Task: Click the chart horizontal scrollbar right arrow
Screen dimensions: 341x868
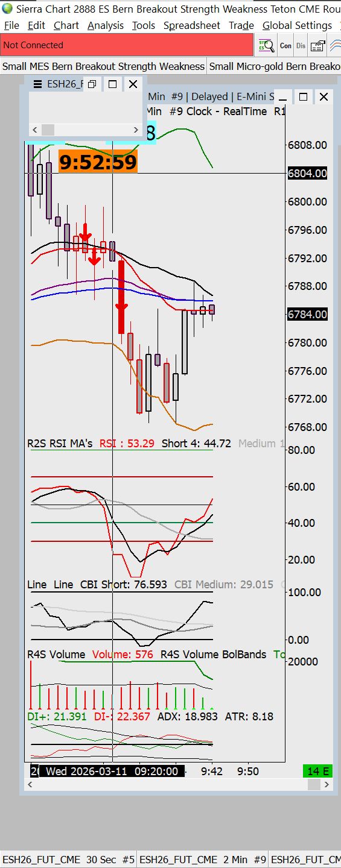Action: 327,785
